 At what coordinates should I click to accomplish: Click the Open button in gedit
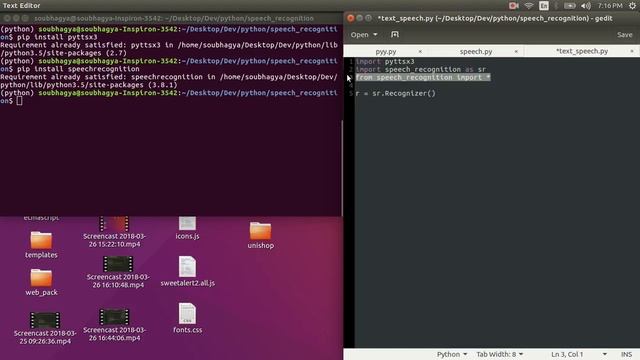(359, 35)
